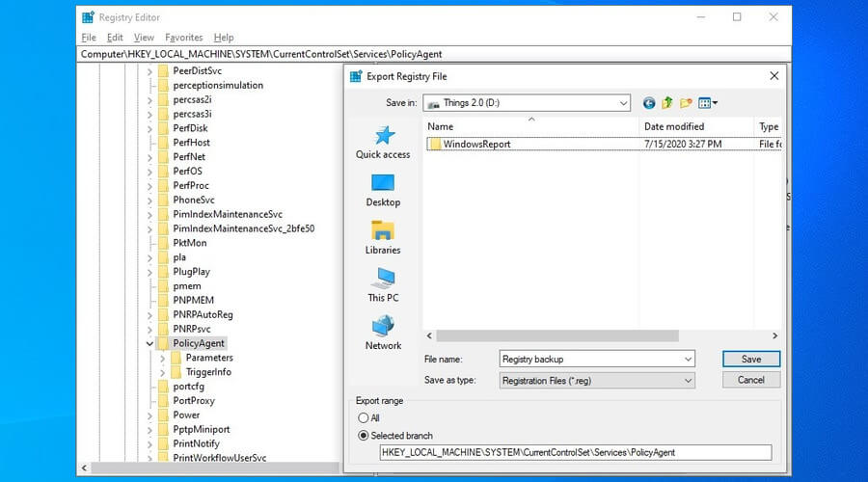This screenshot has width=868, height=482.
Task: Open the Edit menu
Action: tap(115, 37)
